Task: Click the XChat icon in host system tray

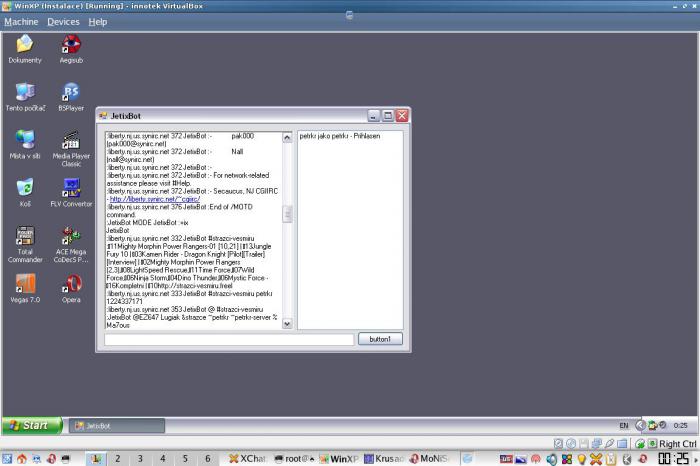Action: pyautogui.click(x=596, y=459)
